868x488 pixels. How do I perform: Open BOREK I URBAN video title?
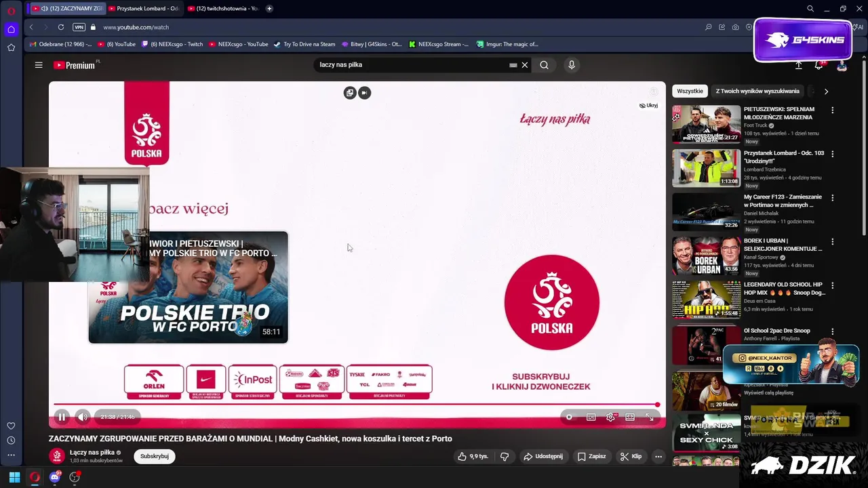pos(783,245)
